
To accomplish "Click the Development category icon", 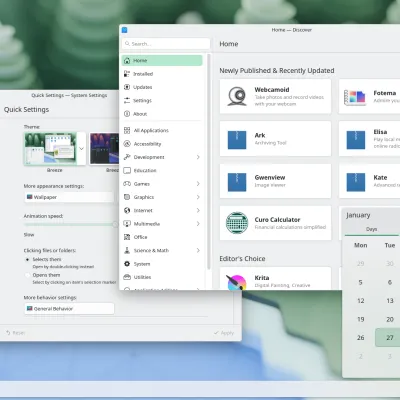I will click(x=127, y=157).
